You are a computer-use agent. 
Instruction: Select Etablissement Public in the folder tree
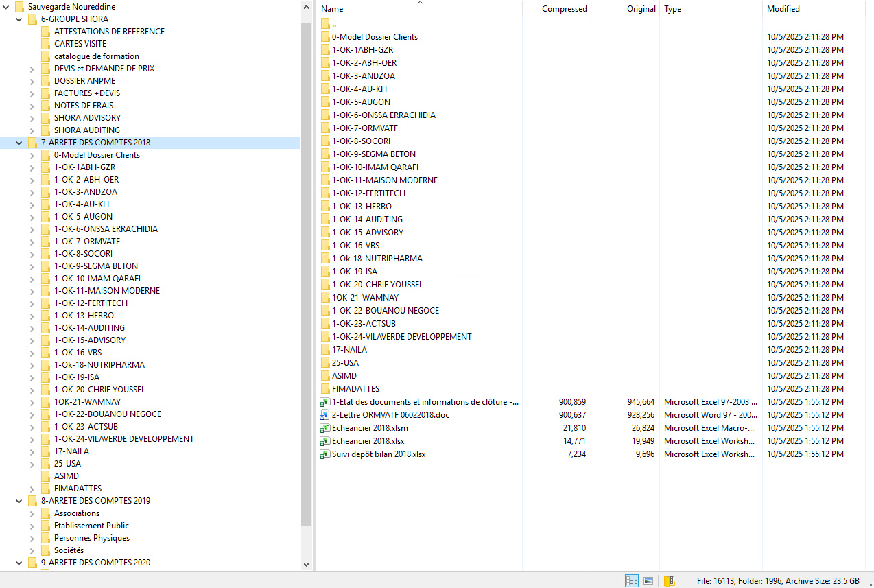91,526
